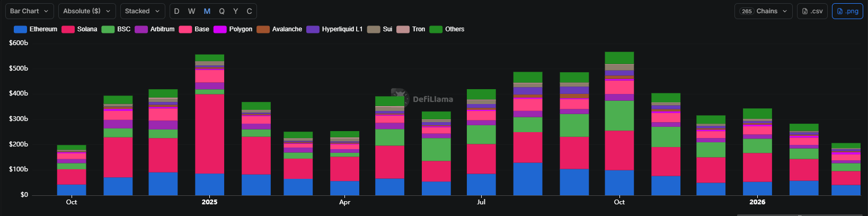This screenshot has height=216, width=868.
Task: Open the Stacked layout dropdown
Action: [143, 11]
